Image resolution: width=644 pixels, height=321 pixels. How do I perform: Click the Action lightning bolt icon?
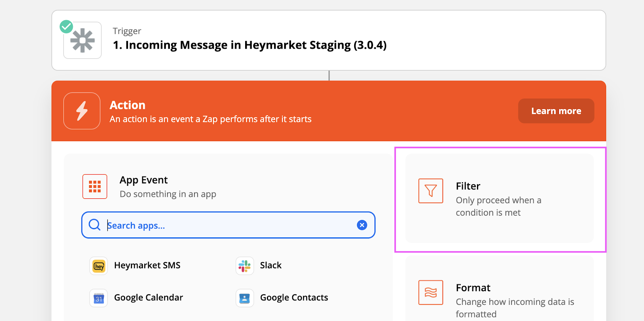[82, 111]
